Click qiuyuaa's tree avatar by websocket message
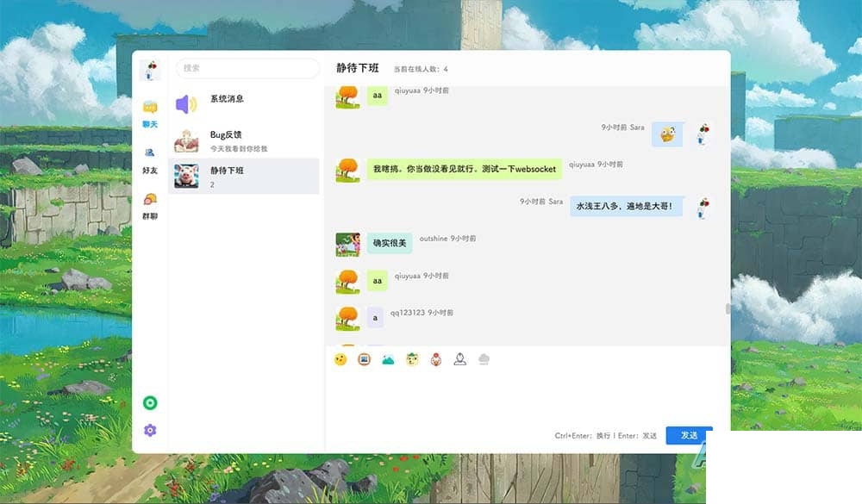The width and height of the screenshot is (862, 504). pos(348,171)
